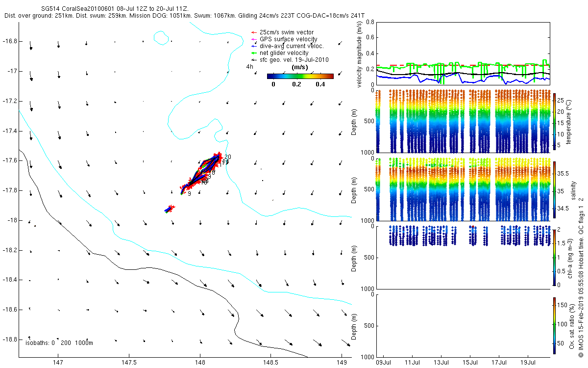Image resolution: width=588 pixels, height=368 pixels.
Task: Click the chl-a colorbar
Action: coord(554,257)
